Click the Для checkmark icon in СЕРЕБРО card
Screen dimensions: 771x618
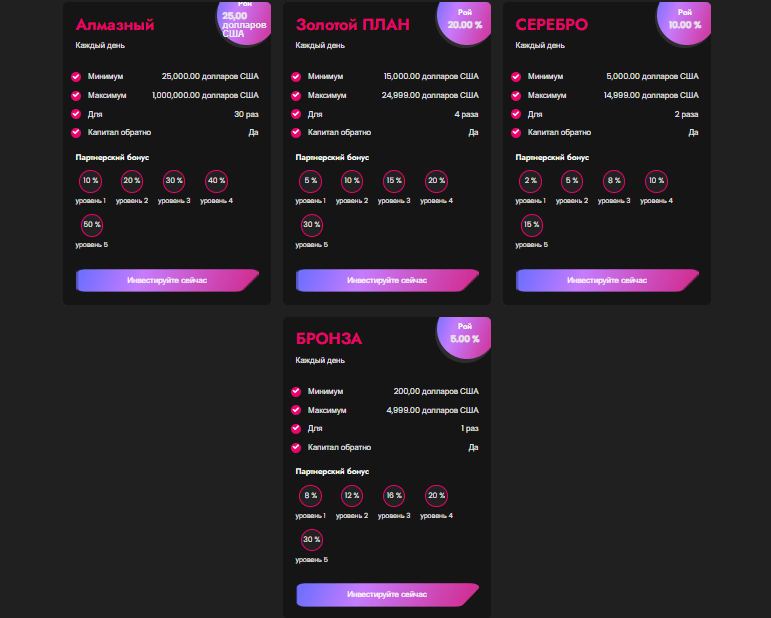pos(516,114)
